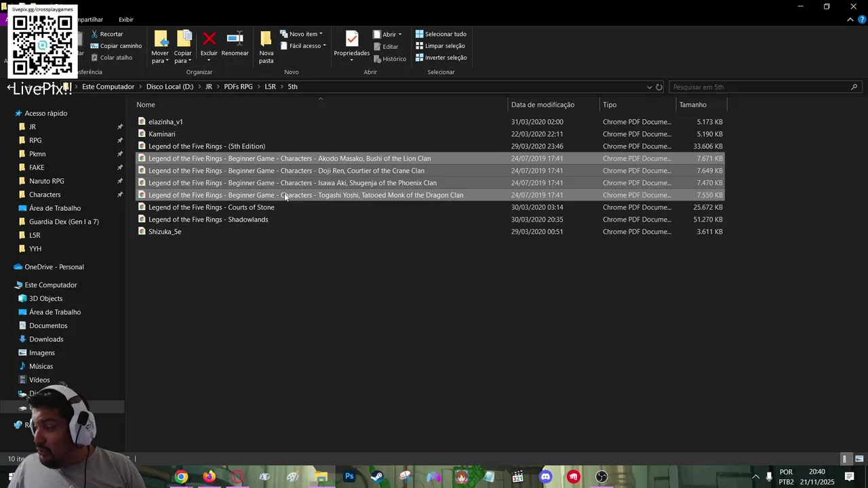The height and width of the screenshot is (488, 868).
Task: Click the Editar ribbon button
Action: click(x=385, y=47)
